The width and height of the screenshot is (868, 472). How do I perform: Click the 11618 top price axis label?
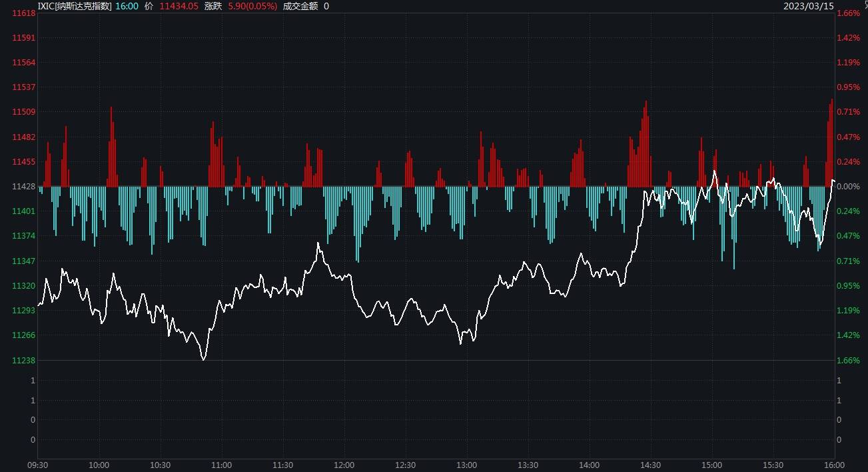point(24,13)
